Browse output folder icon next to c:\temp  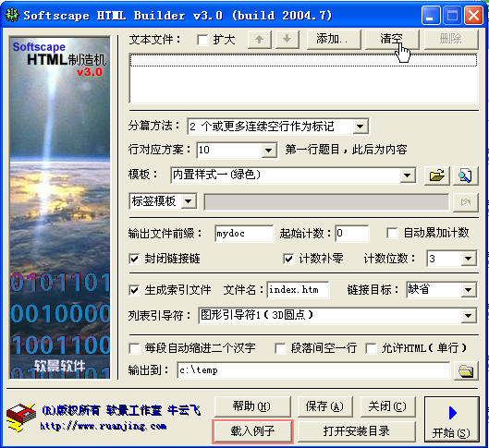pyautogui.click(x=466, y=370)
